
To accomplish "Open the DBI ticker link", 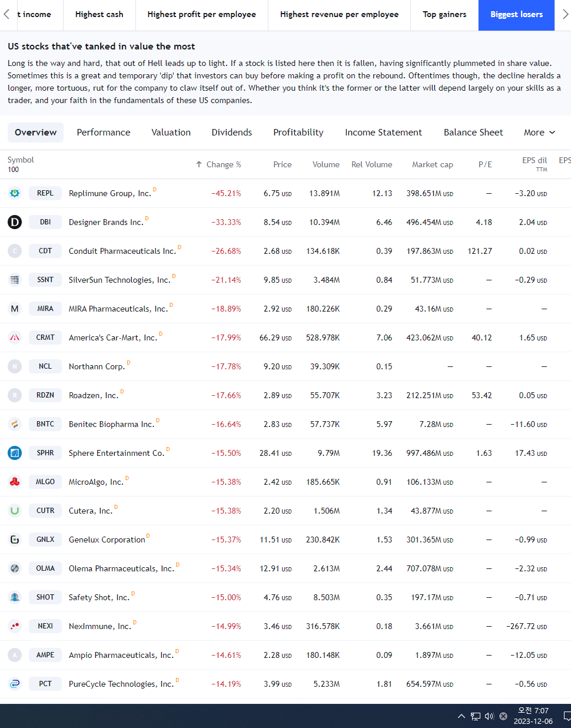I will tap(45, 222).
